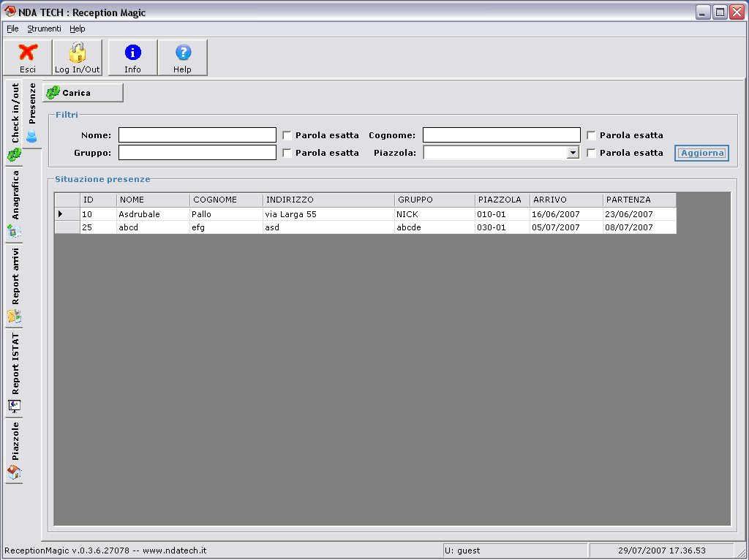Click the ReceptionMagic version status text
The image size is (749, 560).
(105, 550)
